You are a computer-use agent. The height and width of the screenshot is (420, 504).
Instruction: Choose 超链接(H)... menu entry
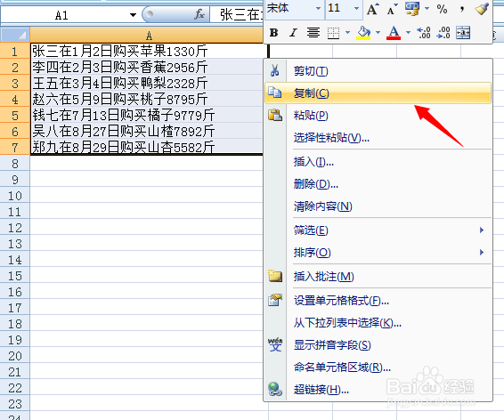pyautogui.click(x=378, y=390)
